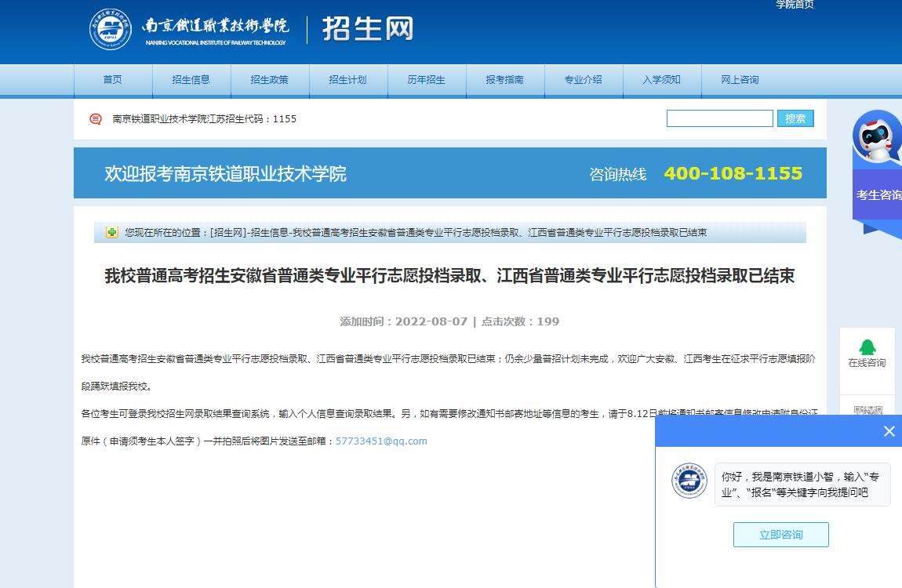Click the red chat bubble notice icon

pyautogui.click(x=96, y=119)
